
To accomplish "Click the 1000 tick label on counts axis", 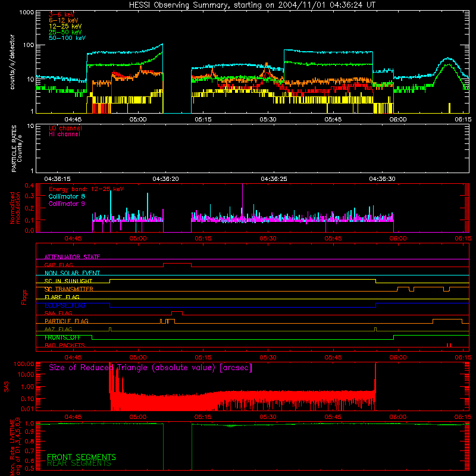I will tap(26, 12).
